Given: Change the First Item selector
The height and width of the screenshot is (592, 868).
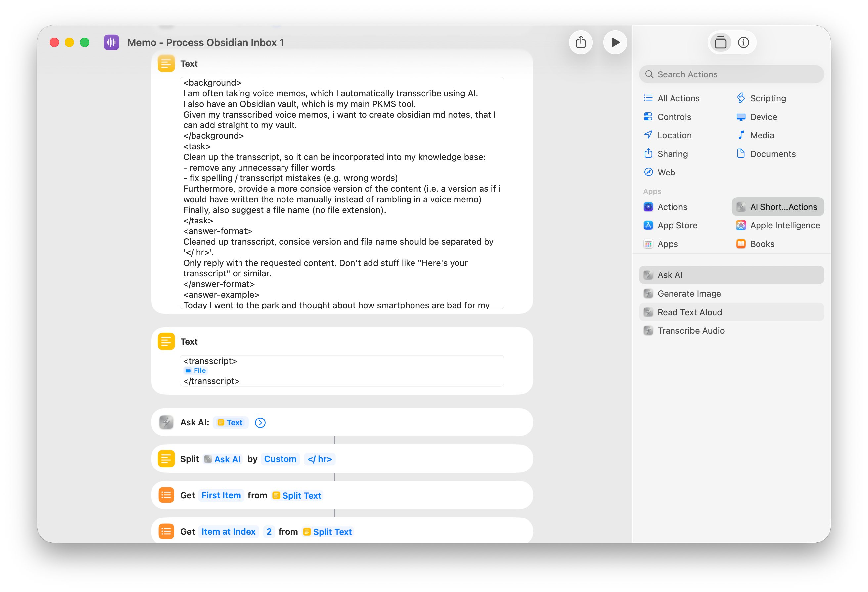Looking at the screenshot, I should pos(221,495).
